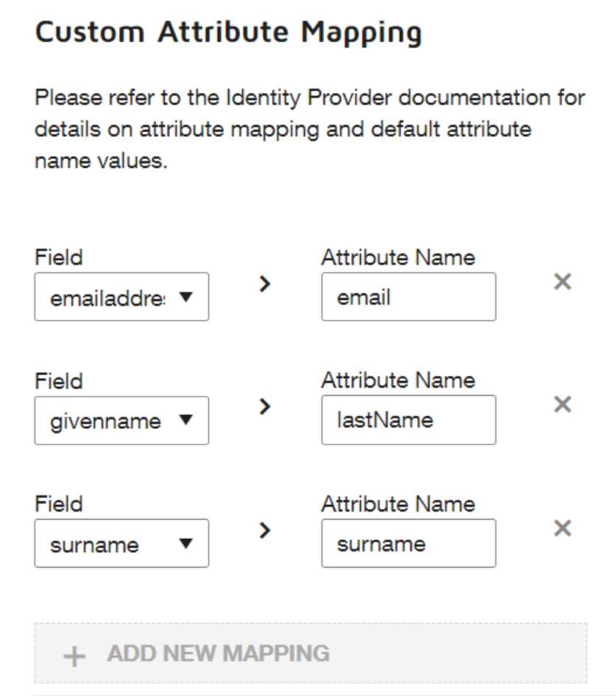Click the Attribute Name label above lastName
This screenshot has width=616, height=696.
pos(398,380)
